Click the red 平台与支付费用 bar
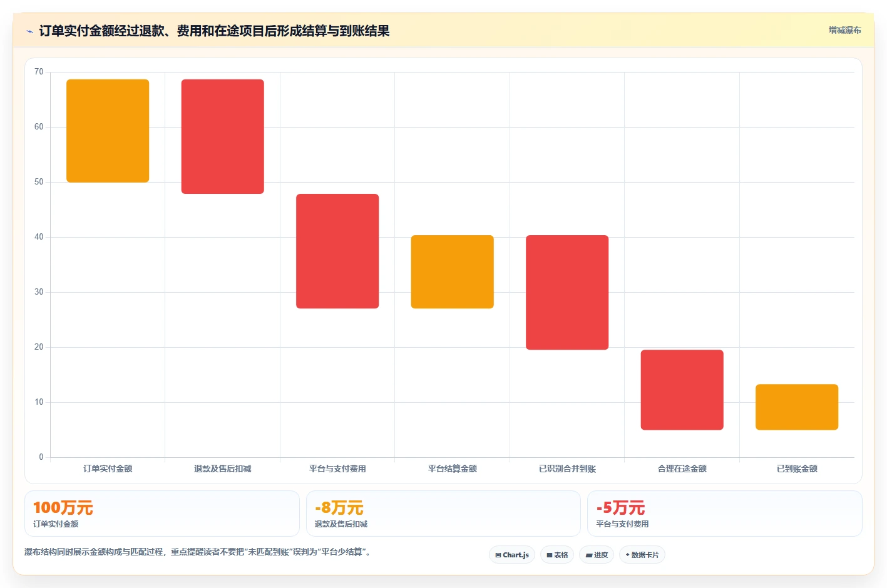 coord(337,251)
